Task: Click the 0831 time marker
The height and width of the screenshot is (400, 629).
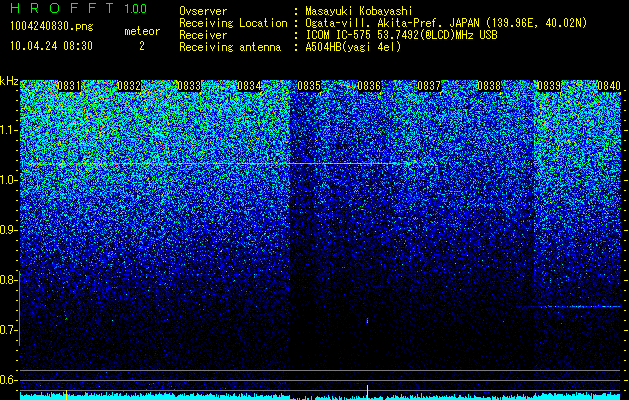Action: [x=69, y=86]
